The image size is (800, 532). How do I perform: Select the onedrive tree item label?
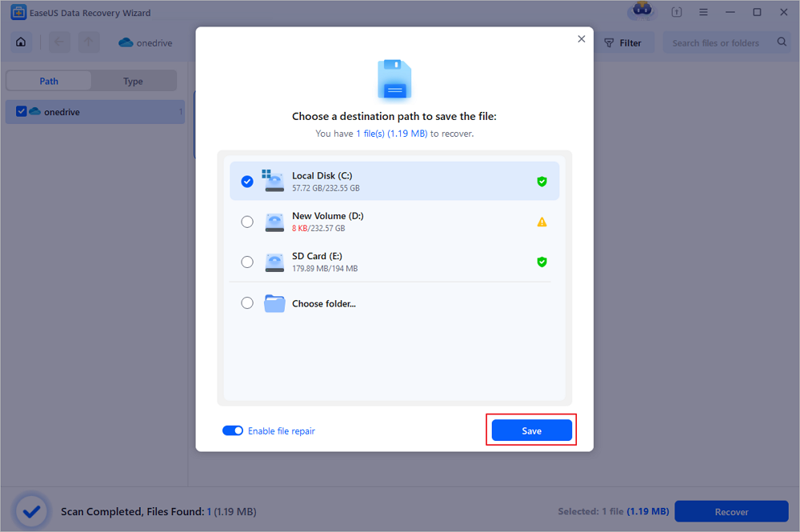(x=62, y=112)
